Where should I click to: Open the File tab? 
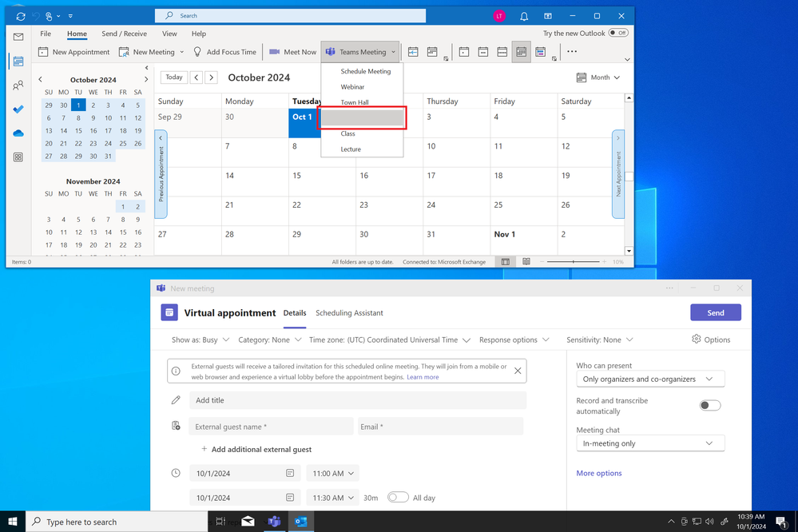click(x=46, y=34)
